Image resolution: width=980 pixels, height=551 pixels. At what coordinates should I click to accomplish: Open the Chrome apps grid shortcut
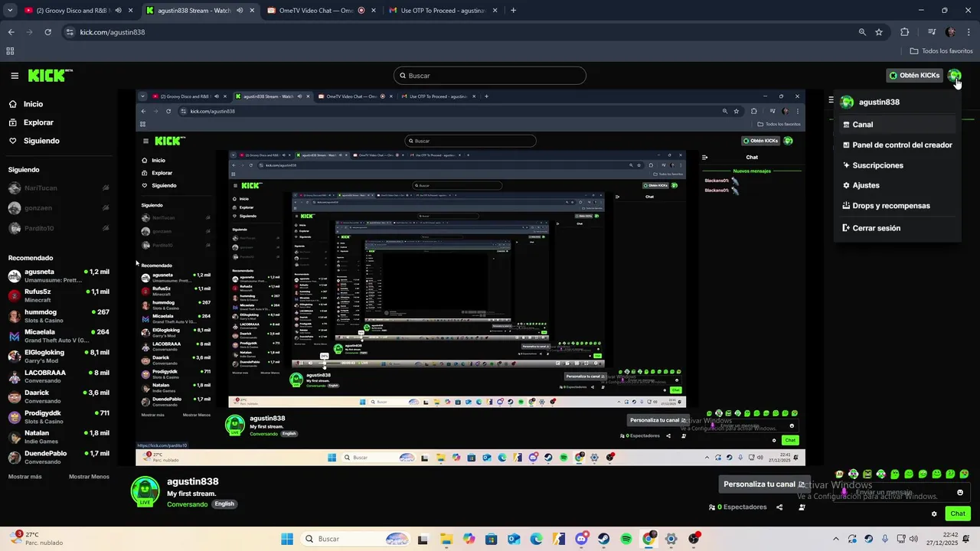coord(10,51)
